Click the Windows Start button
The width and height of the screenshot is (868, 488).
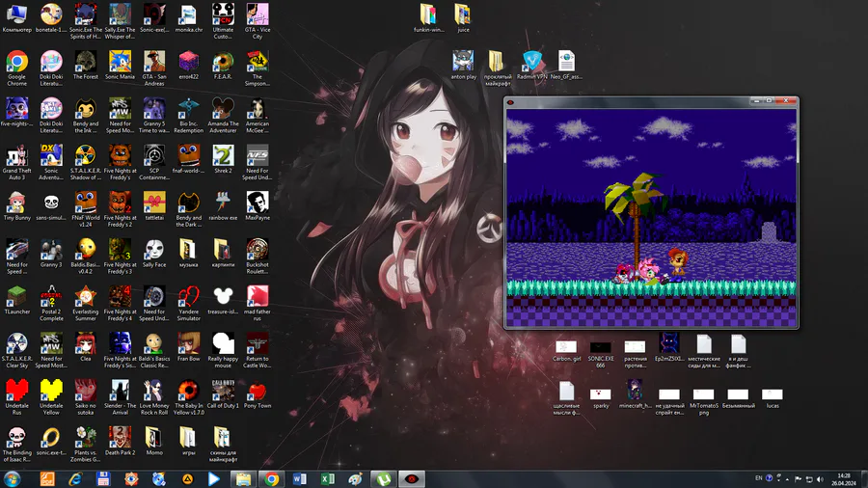13,479
